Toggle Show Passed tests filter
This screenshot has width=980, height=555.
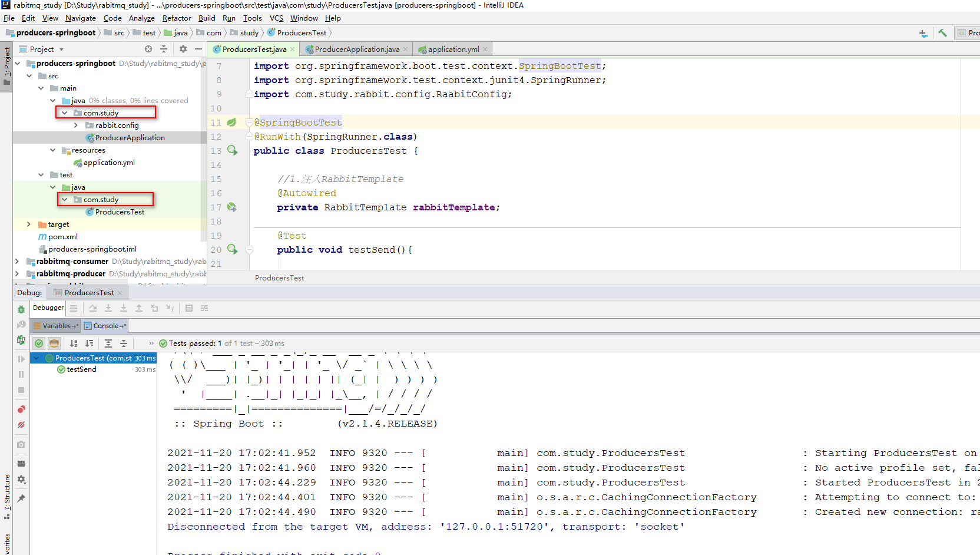tap(39, 343)
